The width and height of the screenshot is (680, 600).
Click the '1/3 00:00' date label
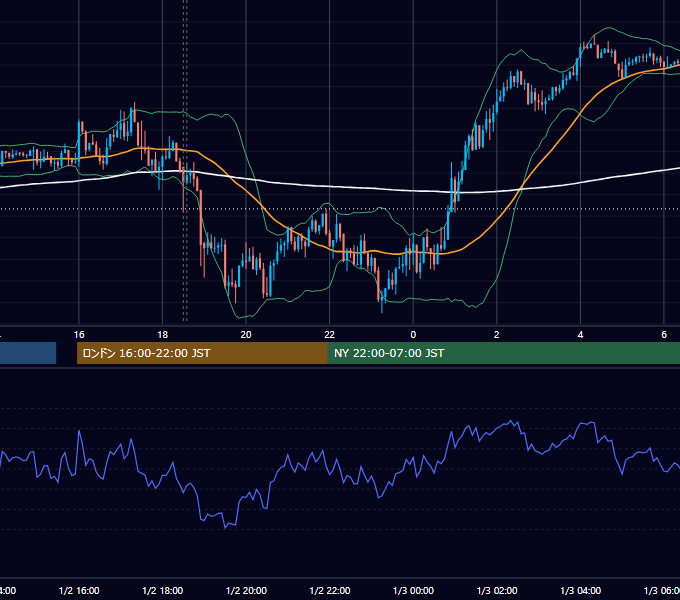pyautogui.click(x=413, y=591)
